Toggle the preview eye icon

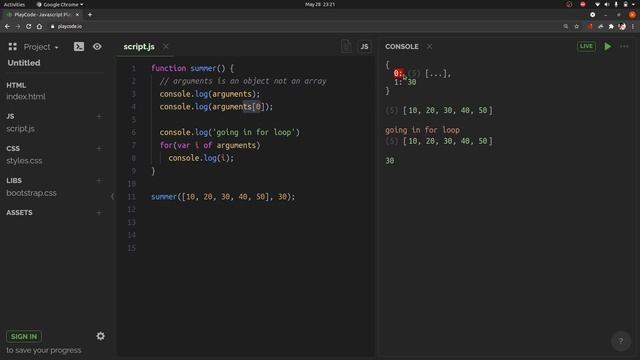click(97, 47)
